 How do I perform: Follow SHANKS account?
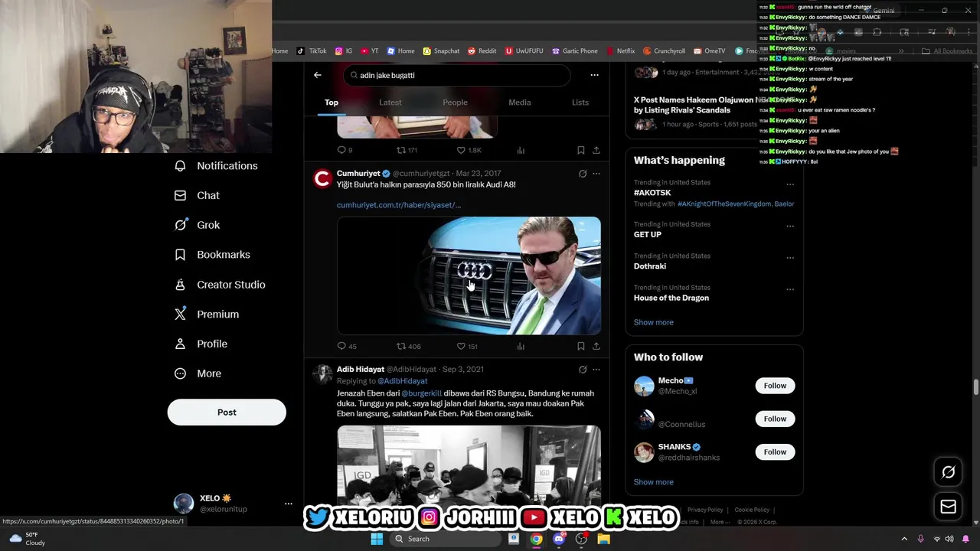775,452
